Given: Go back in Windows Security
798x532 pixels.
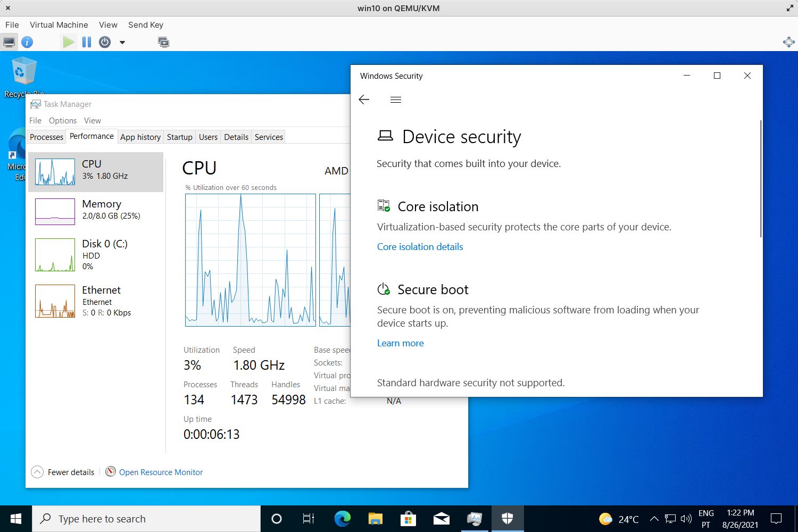Looking at the screenshot, I should pyautogui.click(x=364, y=99).
